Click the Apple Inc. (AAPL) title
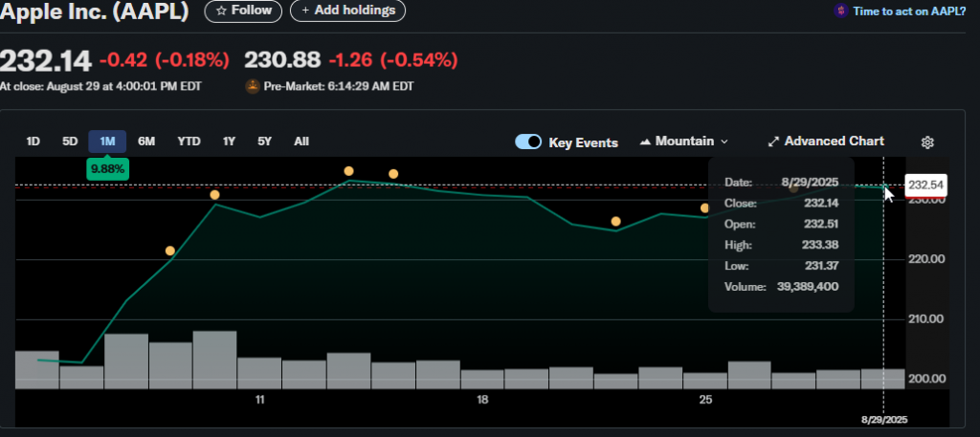Screen dimensions: 980x437 [95, 11]
